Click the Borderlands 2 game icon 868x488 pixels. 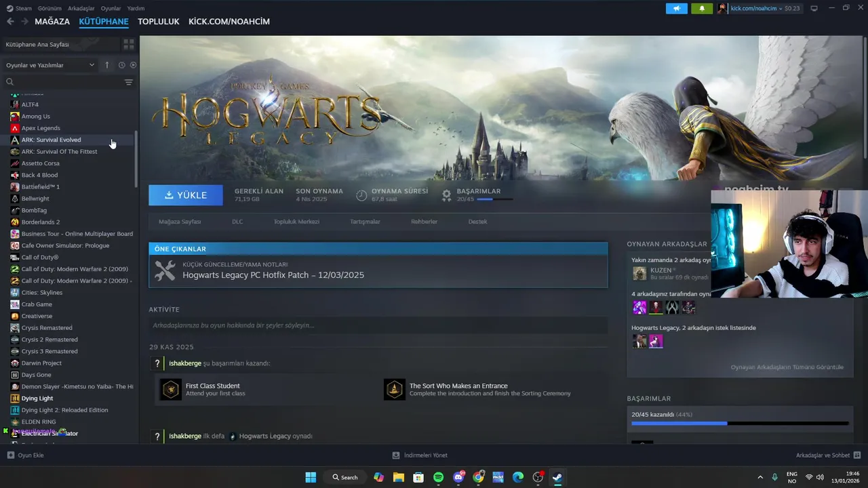[x=15, y=222]
